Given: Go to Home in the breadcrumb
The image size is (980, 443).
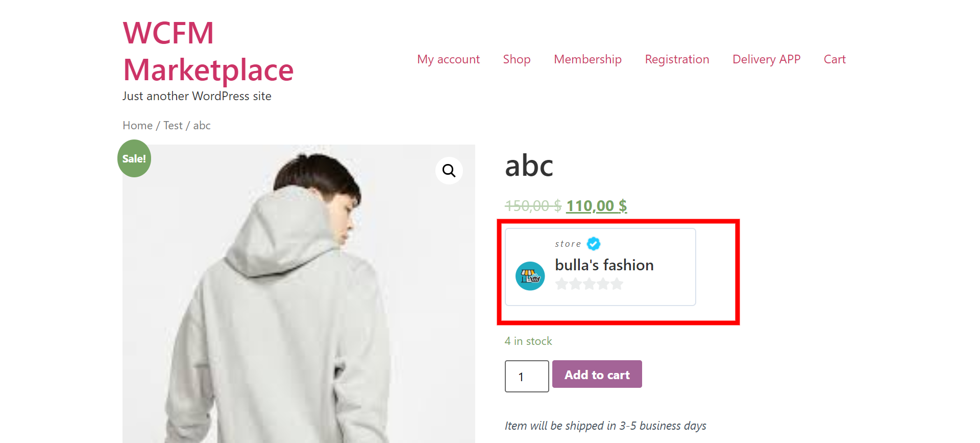Looking at the screenshot, I should click(137, 126).
